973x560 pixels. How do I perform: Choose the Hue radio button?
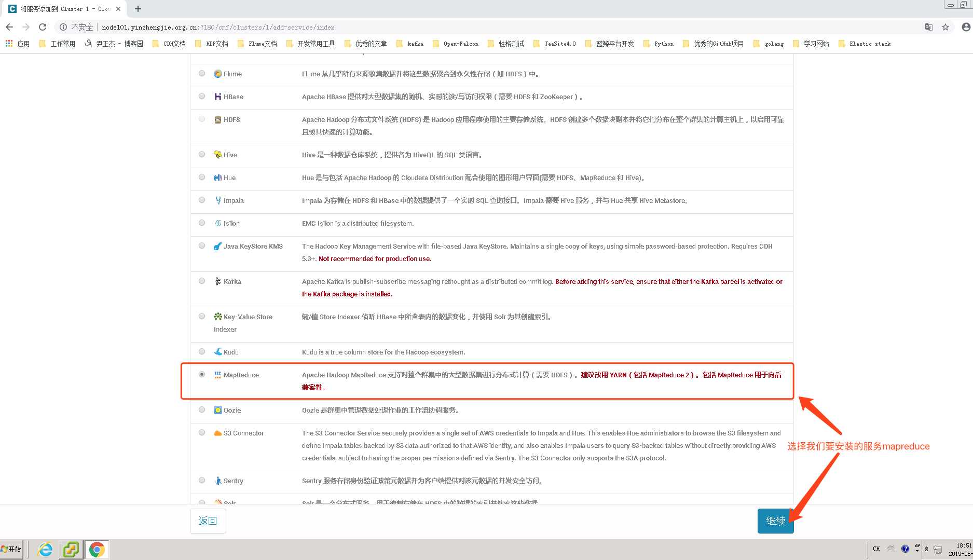tap(202, 177)
